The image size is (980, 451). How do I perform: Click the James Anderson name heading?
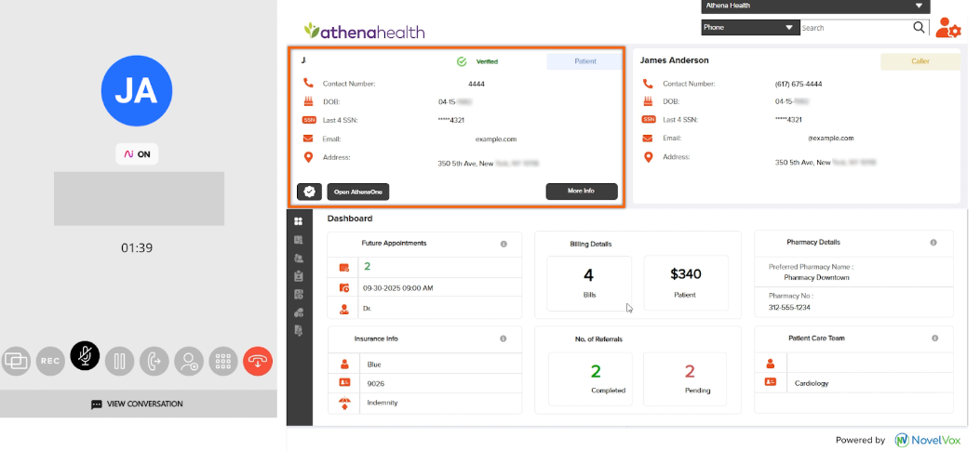675,60
